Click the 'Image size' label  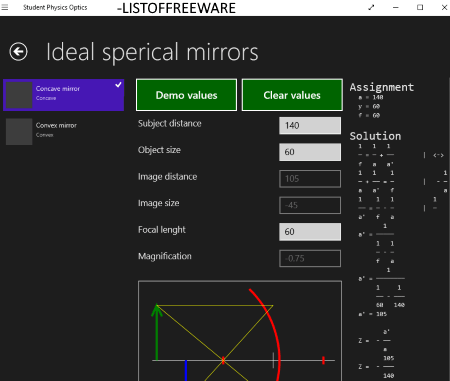point(159,203)
